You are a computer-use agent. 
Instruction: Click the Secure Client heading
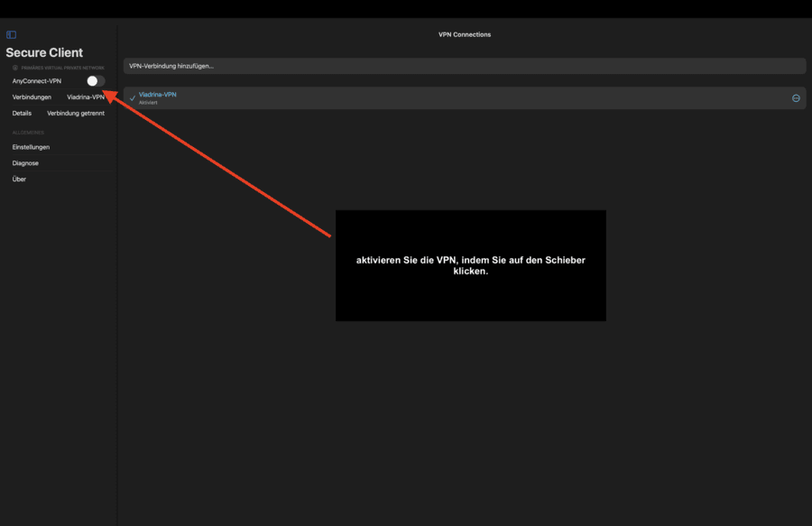coord(44,52)
